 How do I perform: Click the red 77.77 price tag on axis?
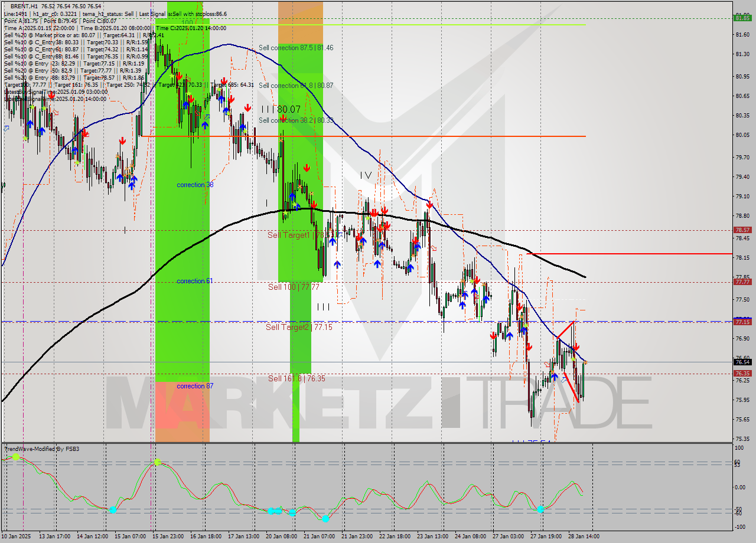(x=742, y=282)
